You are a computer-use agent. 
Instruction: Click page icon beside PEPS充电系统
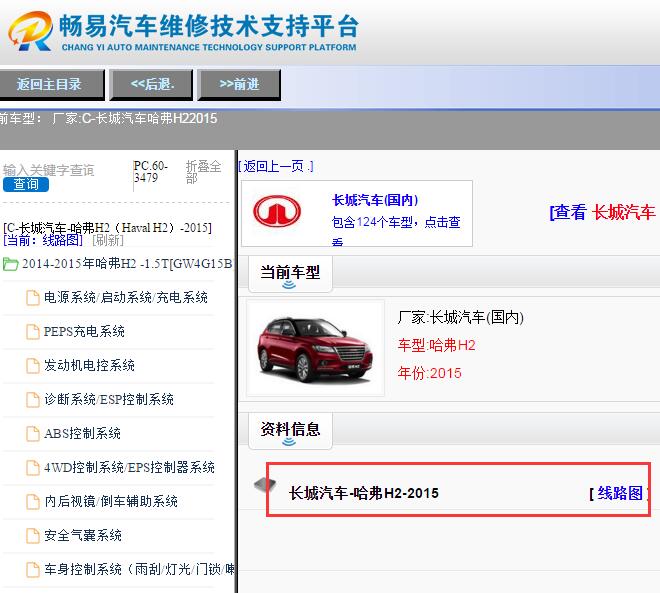pyautogui.click(x=33, y=332)
